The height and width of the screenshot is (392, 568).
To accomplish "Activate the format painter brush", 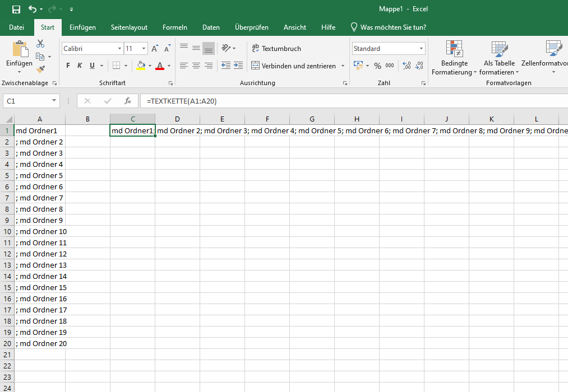I will 40,69.
